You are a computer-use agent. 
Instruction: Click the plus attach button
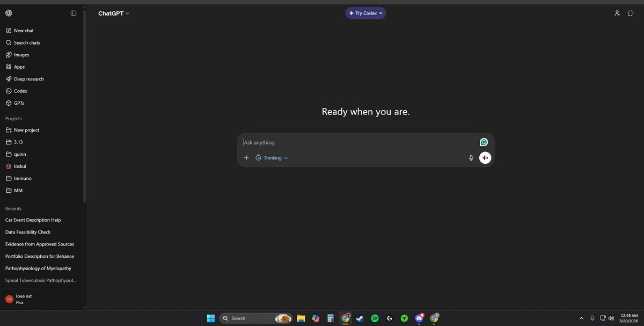[x=246, y=158]
